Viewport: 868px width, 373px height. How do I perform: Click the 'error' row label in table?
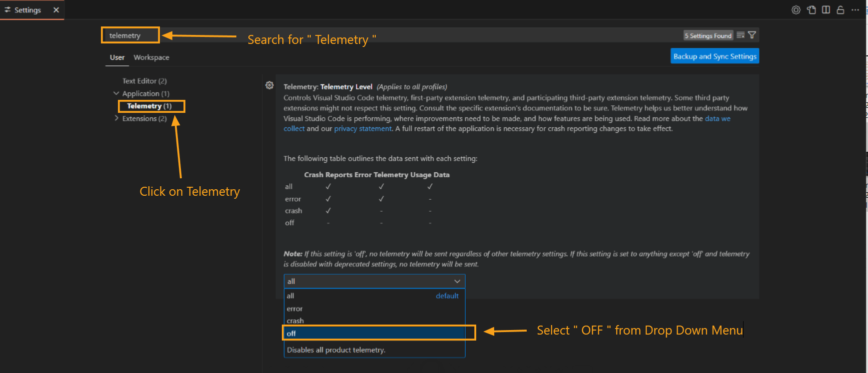293,199
